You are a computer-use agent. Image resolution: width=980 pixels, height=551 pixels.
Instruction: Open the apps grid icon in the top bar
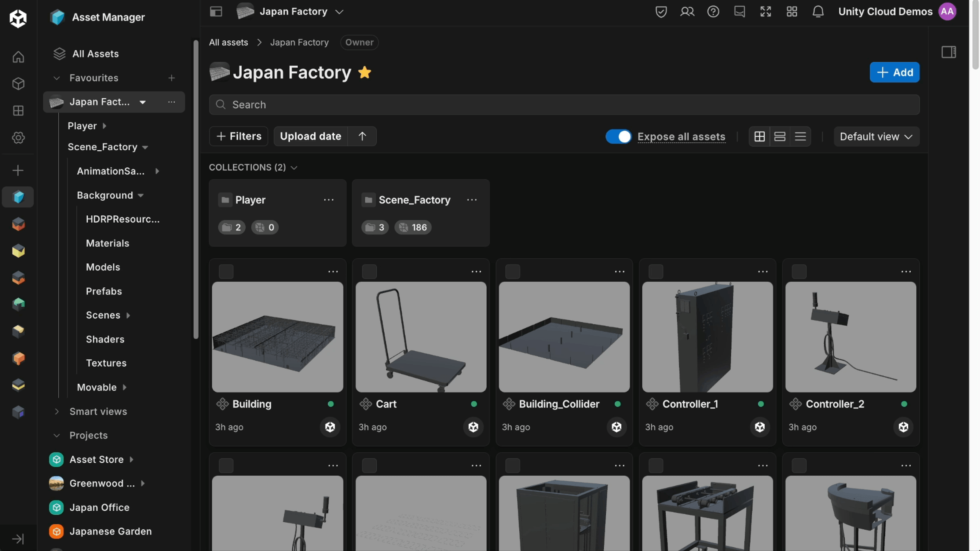(792, 12)
